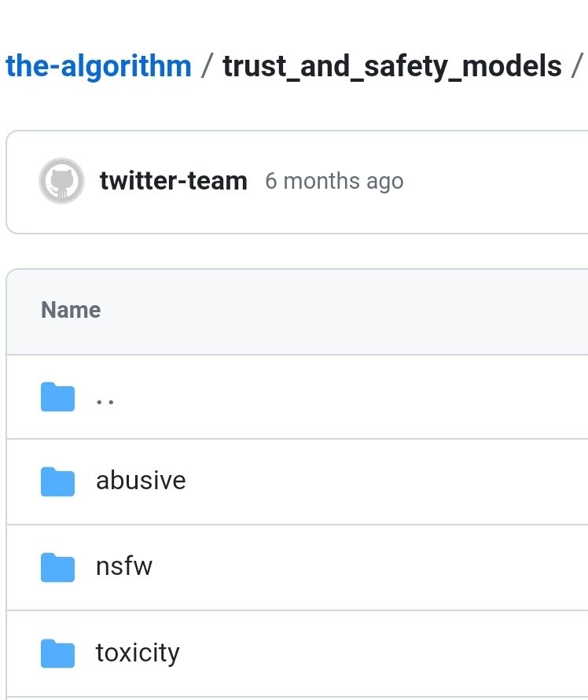Go back to the-algorithm repository root
Image resolution: width=588 pixels, height=700 pixels.
[98, 66]
